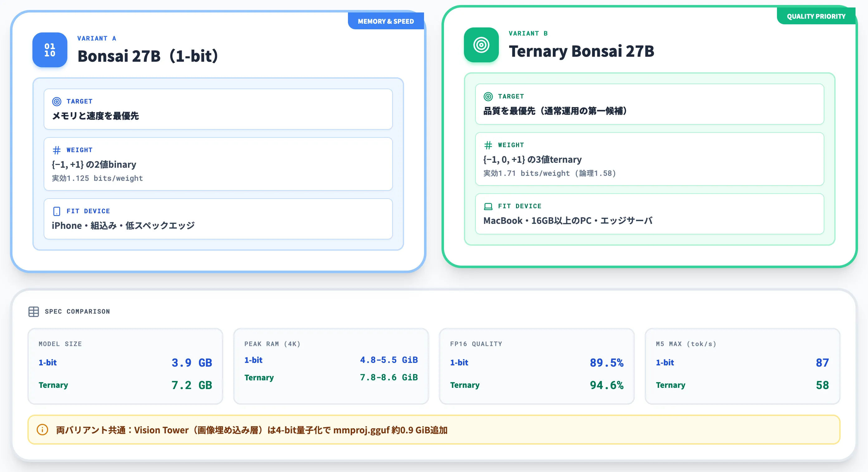Click the green Ternary Bonsai target icon
The image size is (868, 472).
click(481, 45)
